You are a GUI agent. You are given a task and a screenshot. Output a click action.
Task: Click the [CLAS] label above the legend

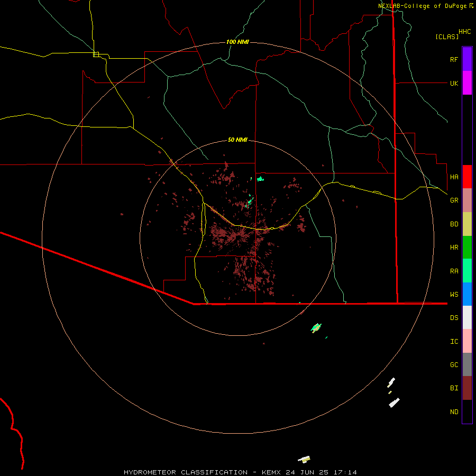pyautogui.click(x=447, y=36)
